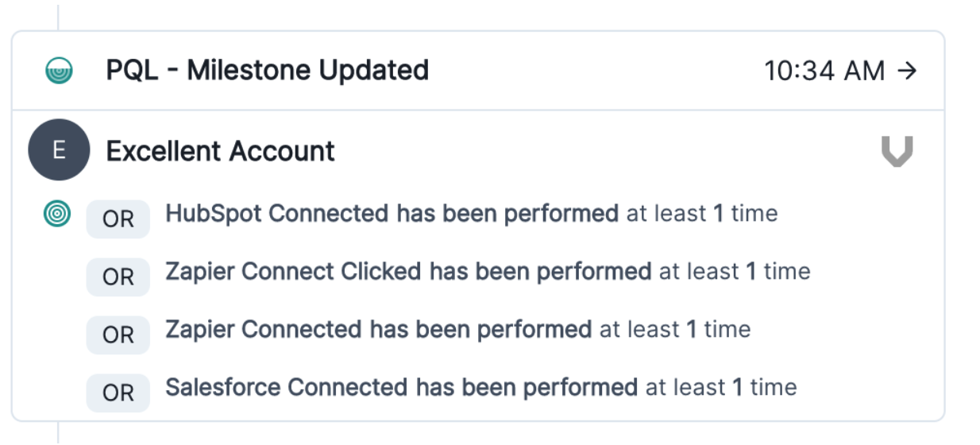Screen dimensions: 980x445
Task: Select the OR badge for Zapier Connected
Action: point(118,335)
